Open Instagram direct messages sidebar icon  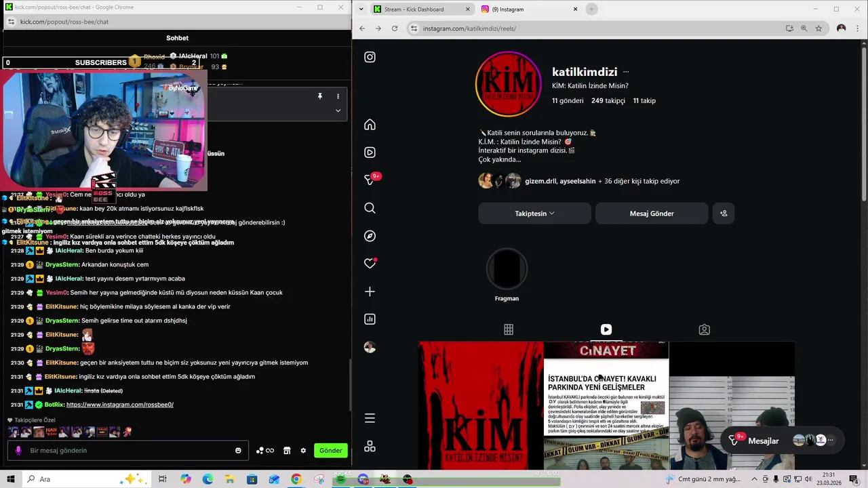tap(370, 180)
